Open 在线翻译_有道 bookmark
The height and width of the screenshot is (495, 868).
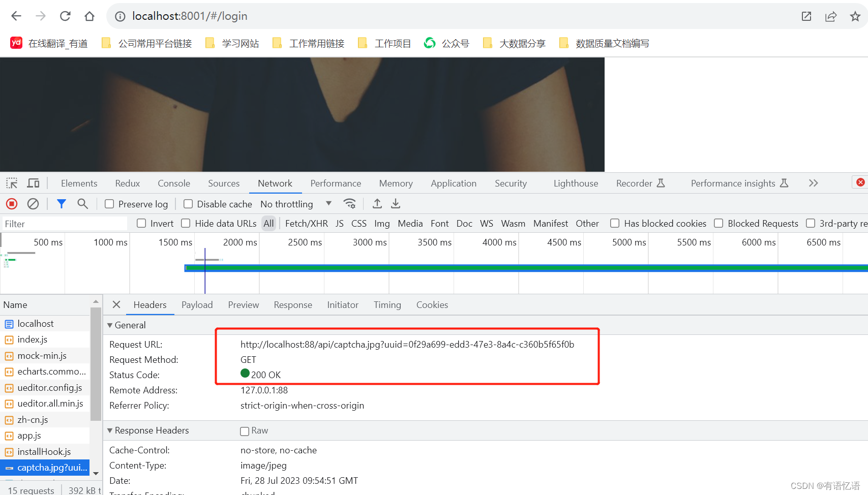click(x=49, y=43)
